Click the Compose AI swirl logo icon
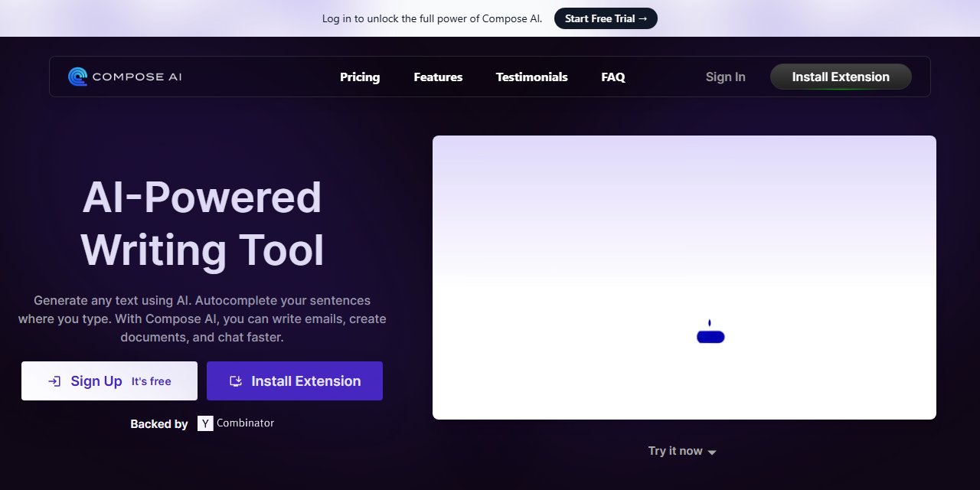This screenshot has height=490, width=980. 77,77
